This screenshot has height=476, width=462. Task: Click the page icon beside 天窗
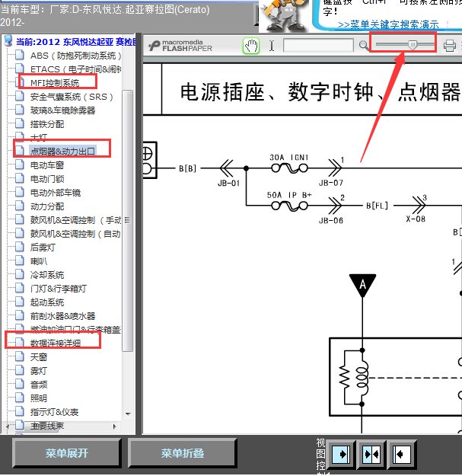(x=20, y=356)
